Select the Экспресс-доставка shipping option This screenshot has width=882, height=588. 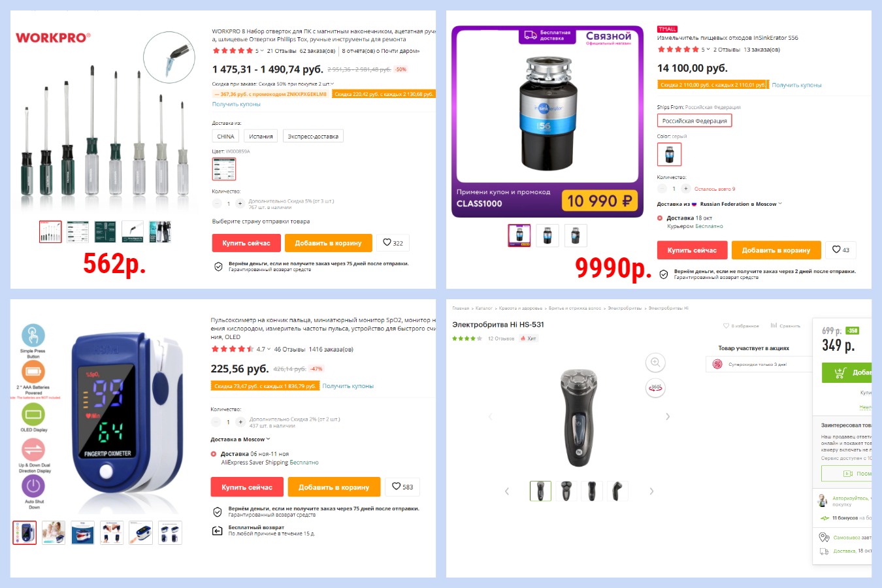313,136
